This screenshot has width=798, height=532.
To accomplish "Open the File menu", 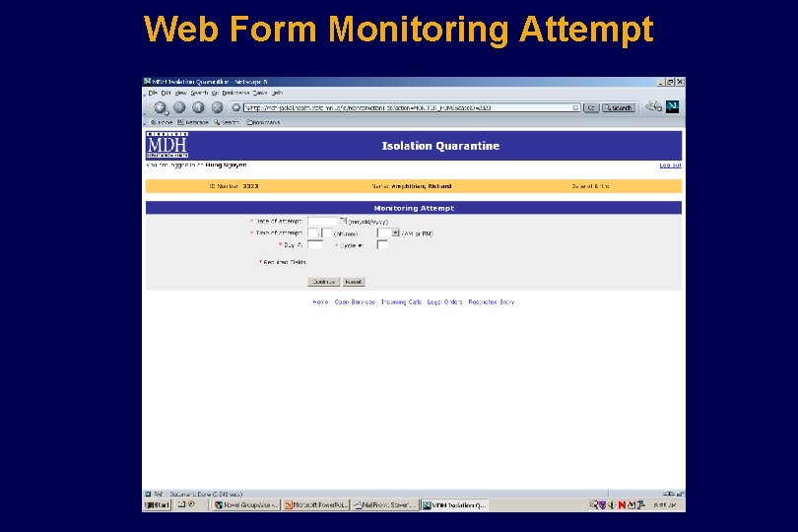I will point(153,94).
